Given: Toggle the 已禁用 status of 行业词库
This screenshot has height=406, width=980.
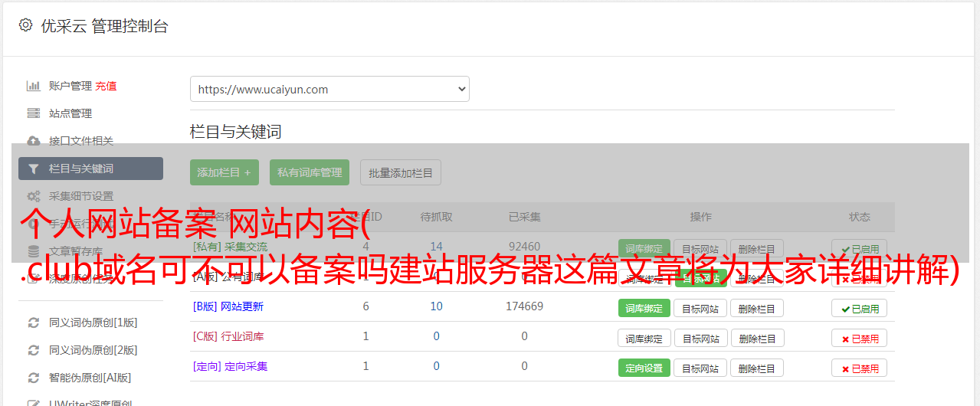Looking at the screenshot, I should [x=860, y=338].
